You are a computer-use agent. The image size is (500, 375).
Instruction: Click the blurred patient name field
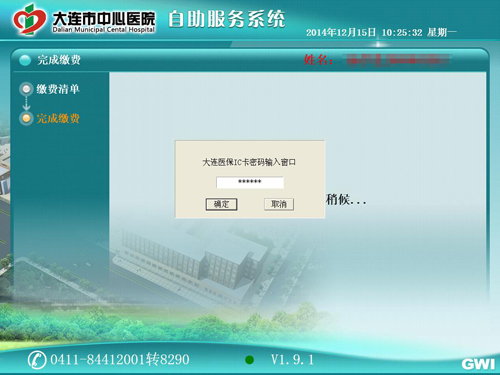pos(398,60)
